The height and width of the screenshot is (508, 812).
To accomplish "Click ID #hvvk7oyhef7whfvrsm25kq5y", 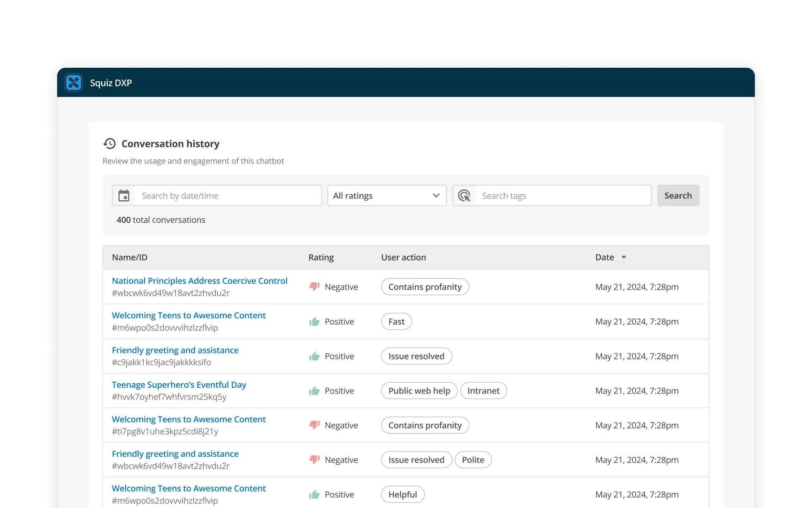I will [x=169, y=397].
